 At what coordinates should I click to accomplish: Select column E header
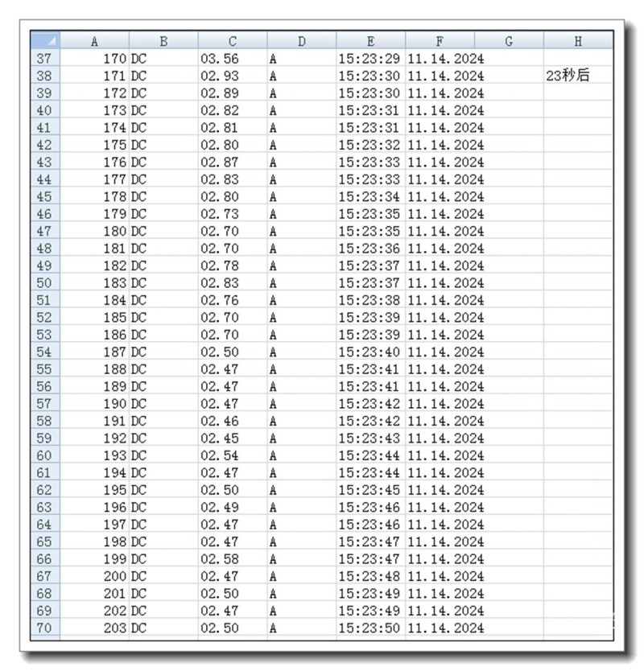coord(370,41)
